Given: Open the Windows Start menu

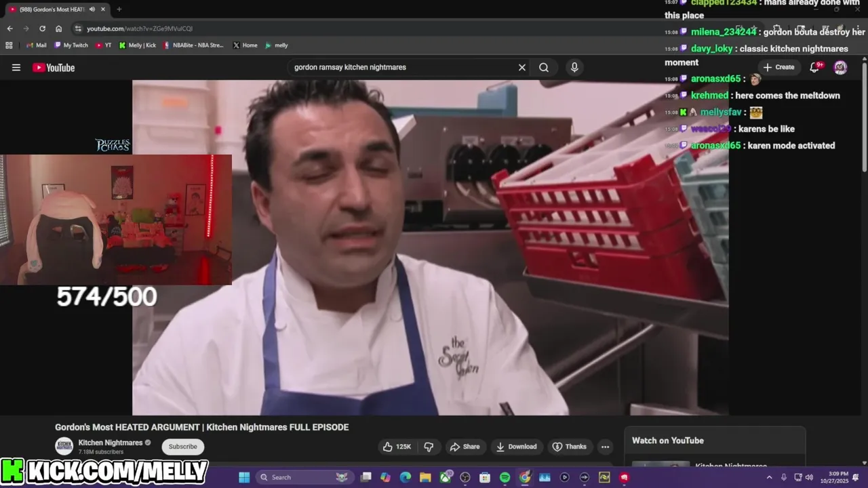Looking at the screenshot, I should click(x=244, y=477).
